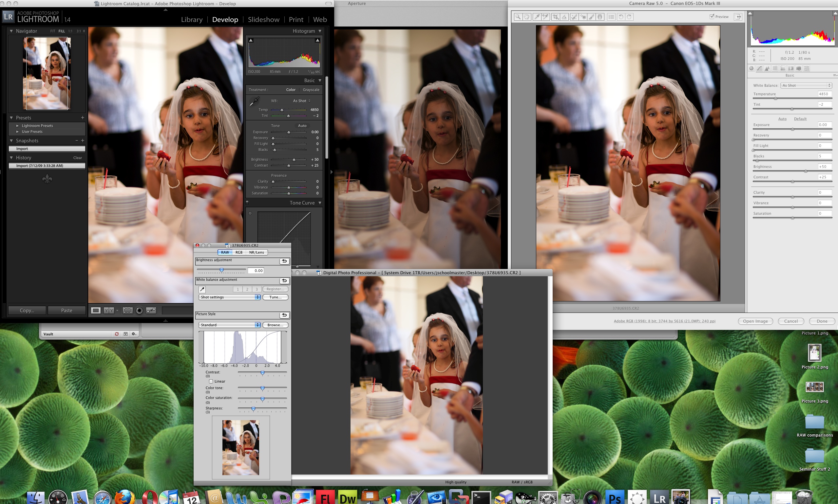
Task: Open Camera Raw White Balance dropdown
Action: (x=806, y=86)
